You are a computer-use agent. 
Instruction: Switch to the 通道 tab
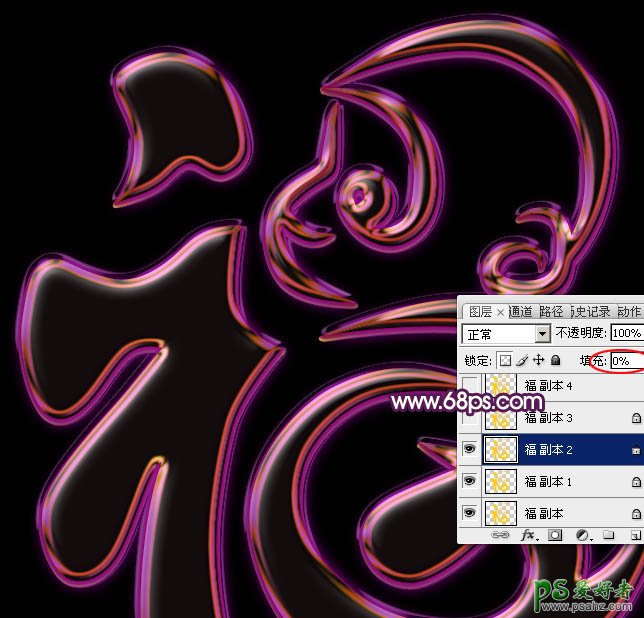pos(521,312)
